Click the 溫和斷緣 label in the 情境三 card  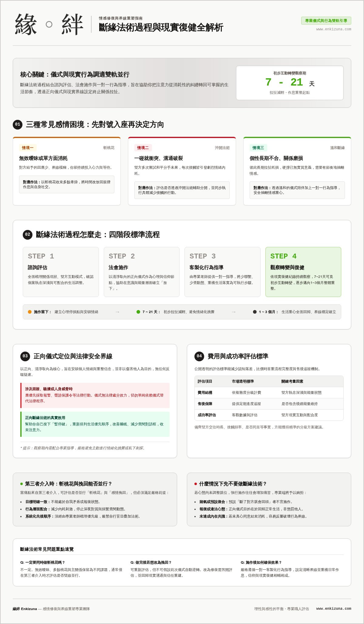[x=337, y=148]
